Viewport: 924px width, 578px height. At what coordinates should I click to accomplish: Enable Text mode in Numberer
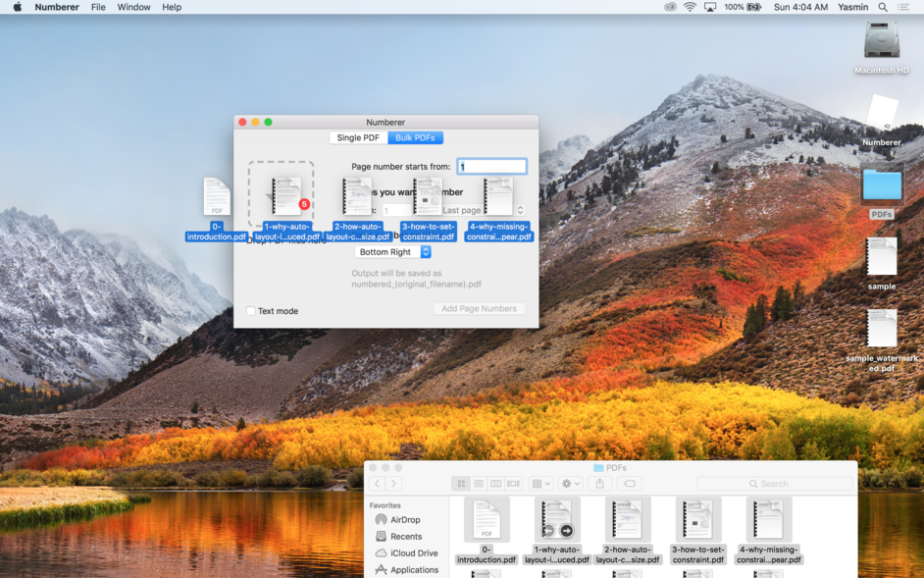(x=250, y=311)
